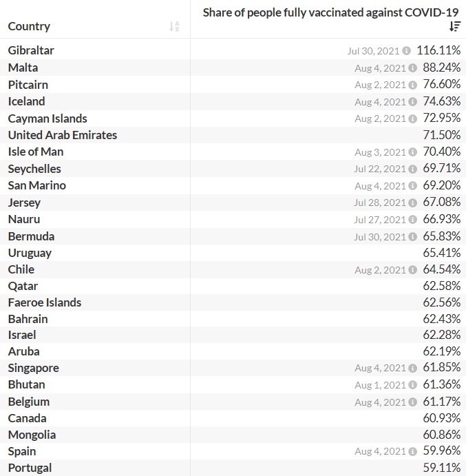Open the info icon in Pitcairn row

[413, 85]
